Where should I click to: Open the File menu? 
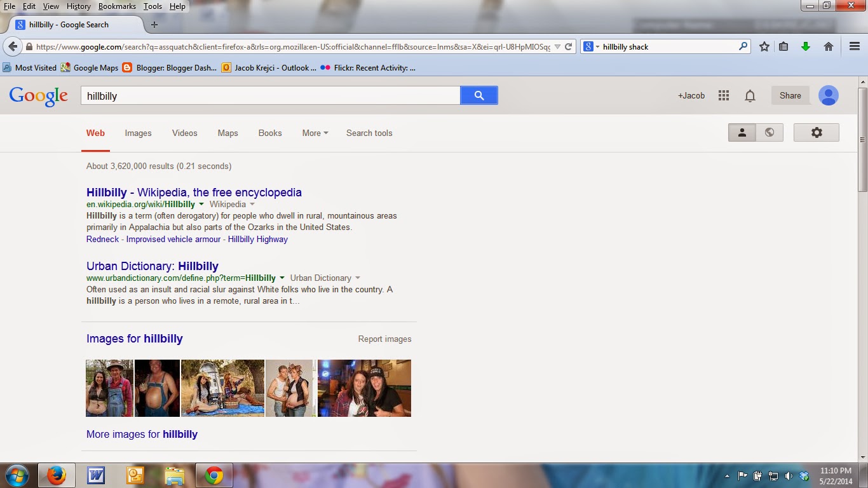click(x=10, y=6)
